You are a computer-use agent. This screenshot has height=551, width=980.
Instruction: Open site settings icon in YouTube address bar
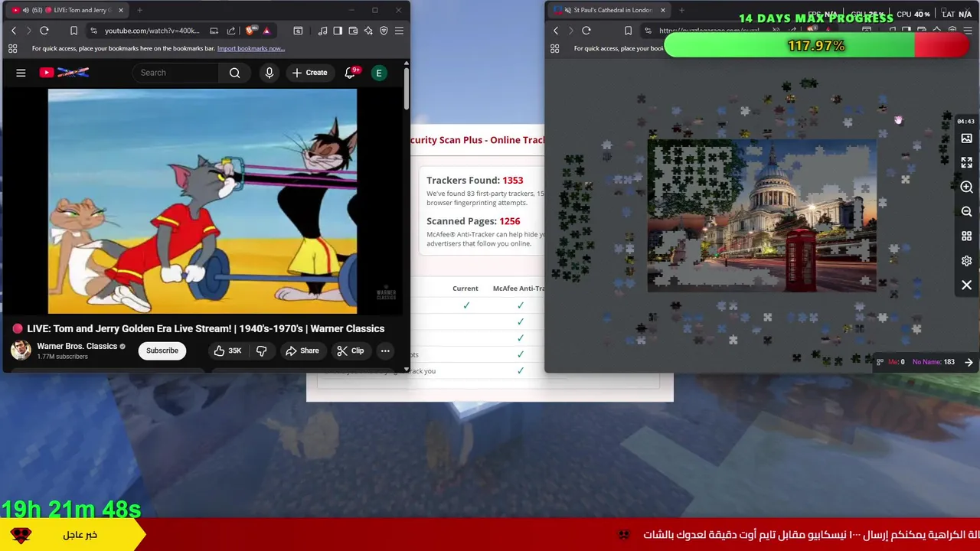(93, 31)
